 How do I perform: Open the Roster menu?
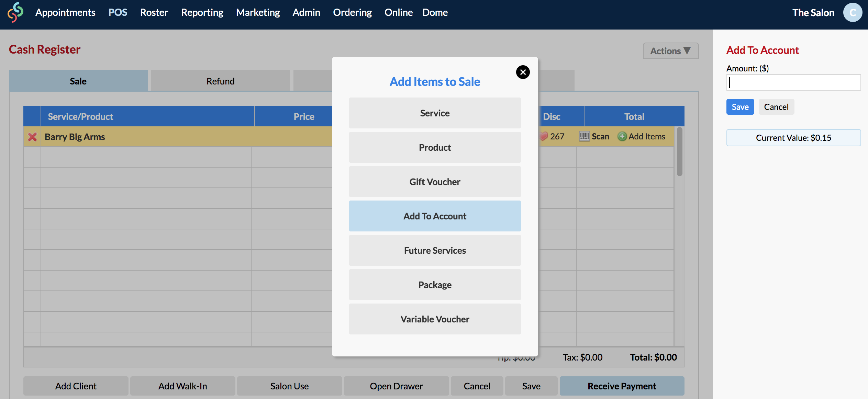(154, 12)
